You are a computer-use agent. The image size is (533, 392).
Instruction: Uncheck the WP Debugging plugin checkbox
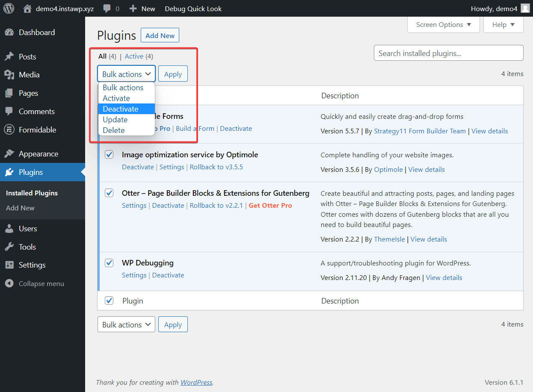point(109,262)
